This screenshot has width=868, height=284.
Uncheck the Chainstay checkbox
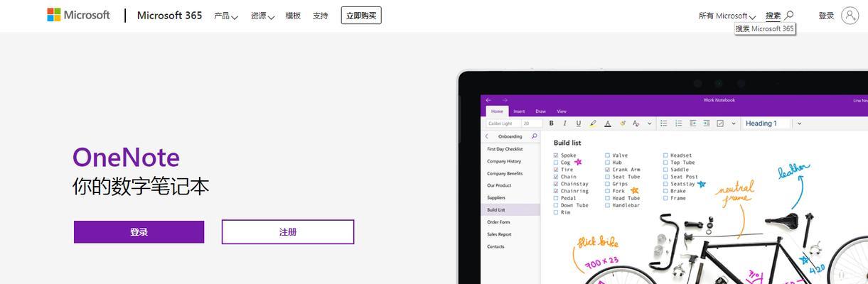click(x=556, y=184)
